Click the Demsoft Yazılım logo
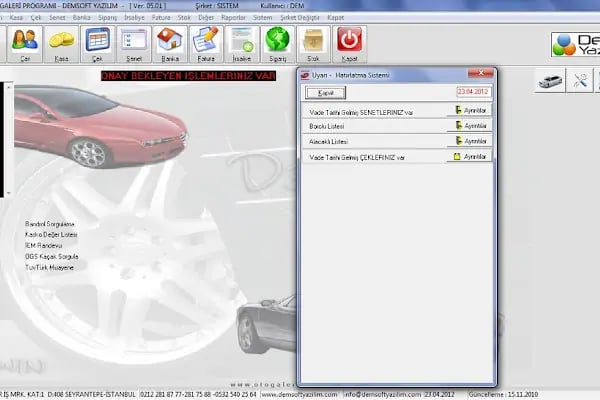Screen dimensions: 600x400 coord(576,44)
